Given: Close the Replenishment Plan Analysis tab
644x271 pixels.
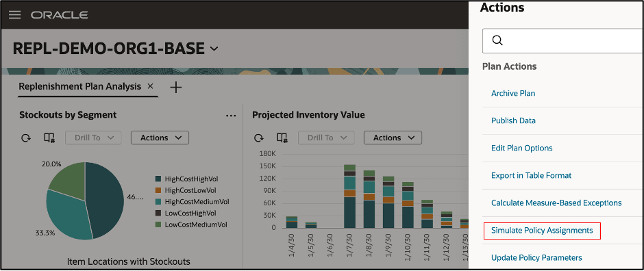Looking at the screenshot, I should point(150,86).
